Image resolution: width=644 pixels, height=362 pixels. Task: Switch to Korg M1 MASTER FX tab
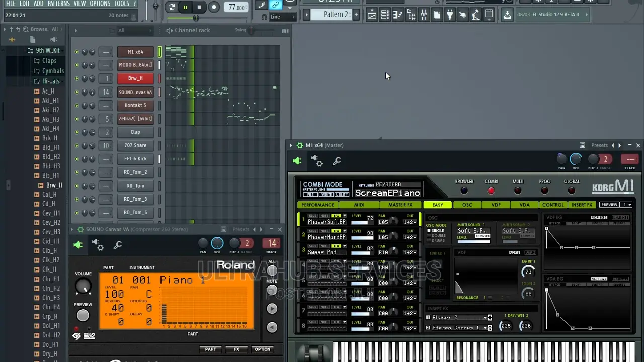400,205
